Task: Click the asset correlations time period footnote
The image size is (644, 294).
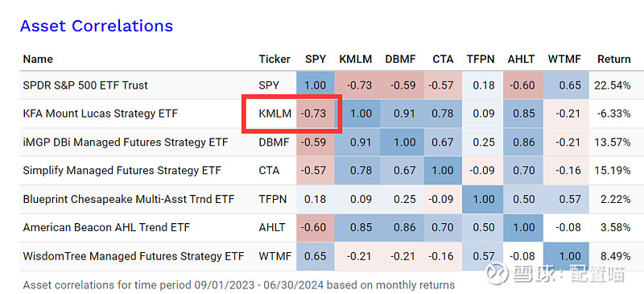Action: [239, 285]
